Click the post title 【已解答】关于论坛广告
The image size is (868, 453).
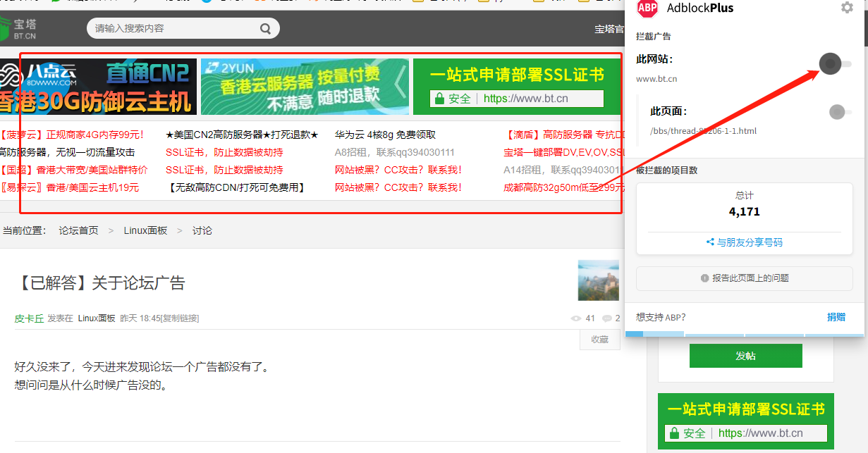[x=99, y=283]
